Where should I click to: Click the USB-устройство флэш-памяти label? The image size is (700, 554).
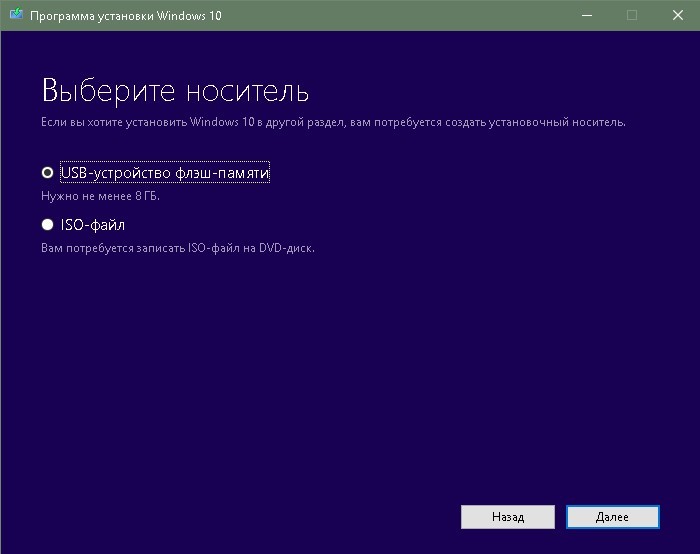tap(165, 172)
